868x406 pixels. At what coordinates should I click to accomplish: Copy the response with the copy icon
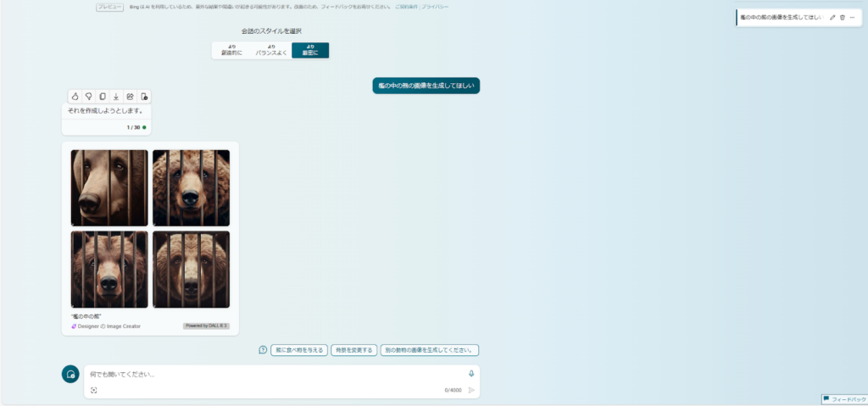102,97
